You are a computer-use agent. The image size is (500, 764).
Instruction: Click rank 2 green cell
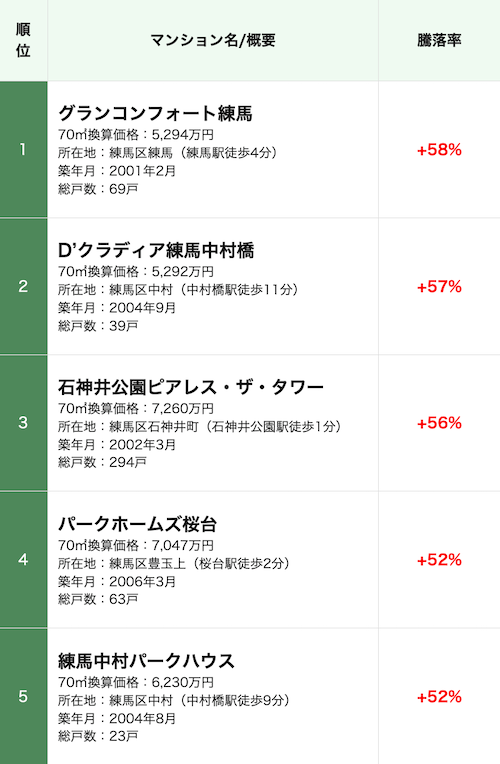(x=23, y=286)
